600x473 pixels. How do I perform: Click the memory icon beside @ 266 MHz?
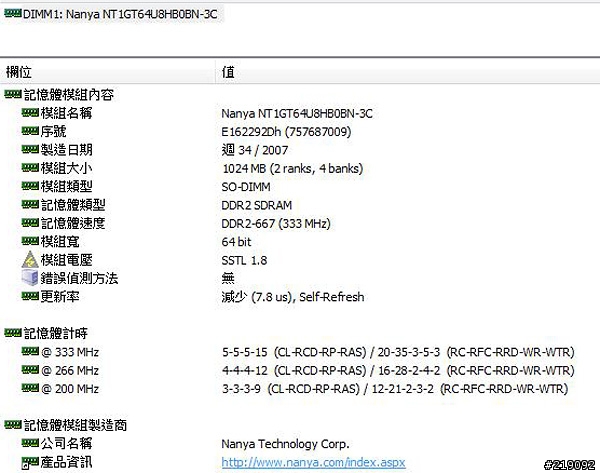click(30, 370)
